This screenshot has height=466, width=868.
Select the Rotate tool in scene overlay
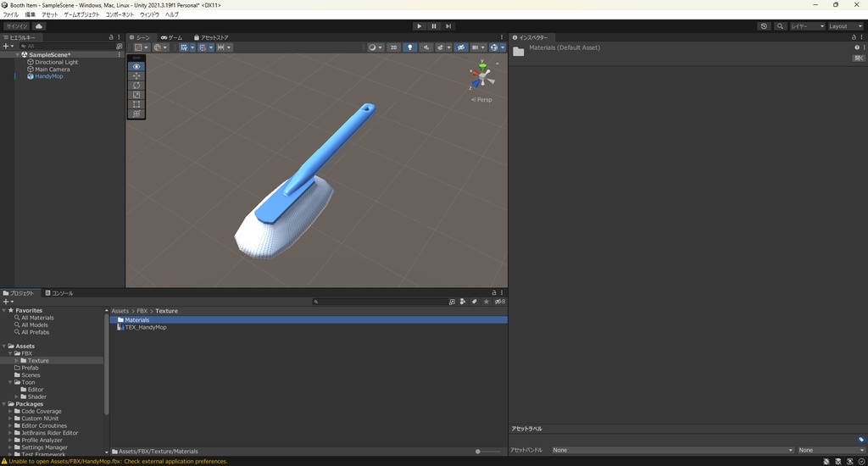pos(136,86)
